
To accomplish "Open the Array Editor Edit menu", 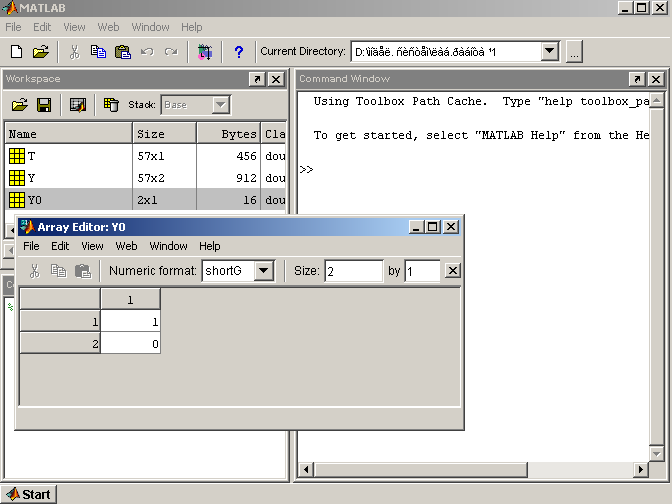I will 60,246.
